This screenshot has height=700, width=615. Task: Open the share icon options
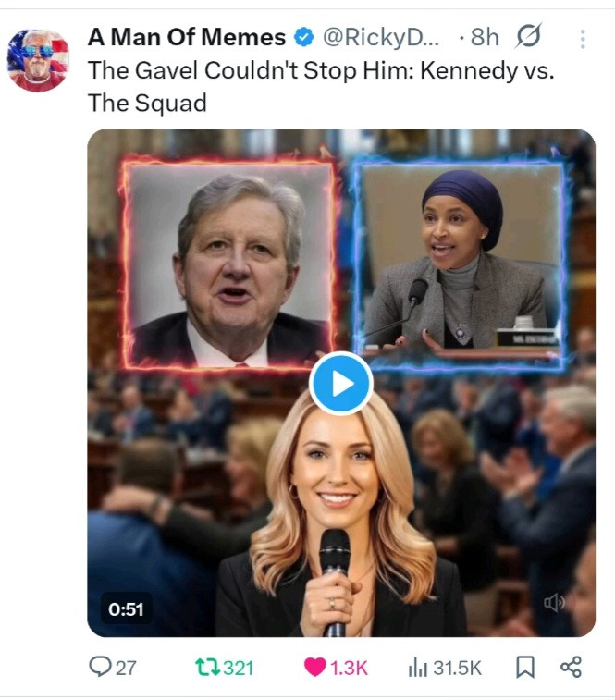point(572,668)
